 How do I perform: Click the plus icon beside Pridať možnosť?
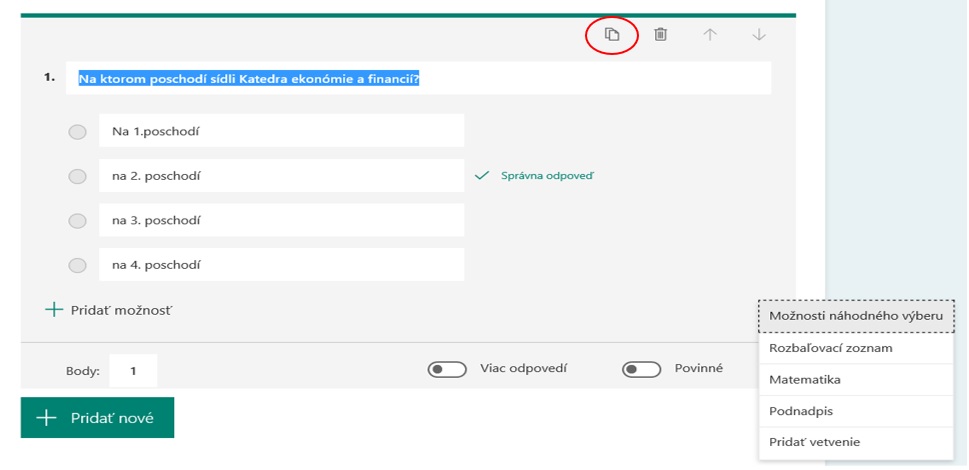pyautogui.click(x=54, y=310)
